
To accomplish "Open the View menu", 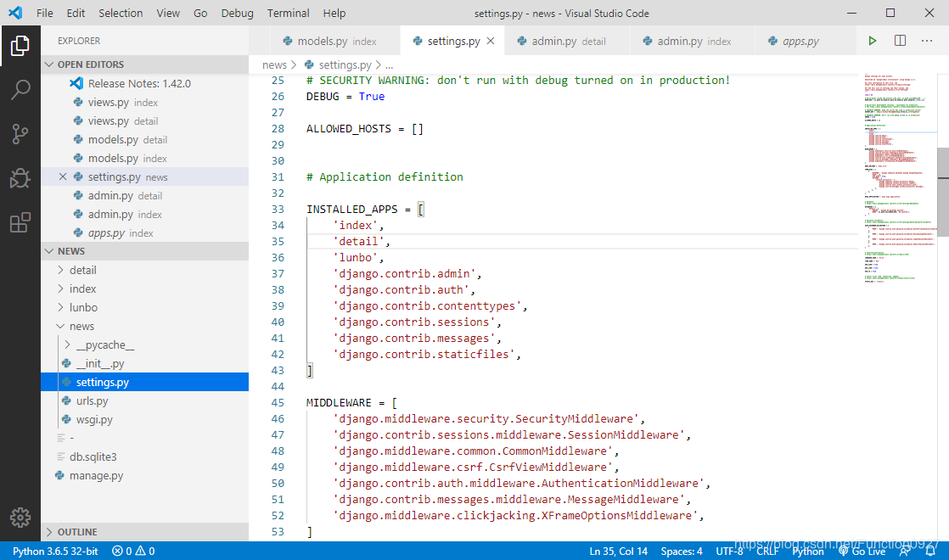I will tap(168, 13).
